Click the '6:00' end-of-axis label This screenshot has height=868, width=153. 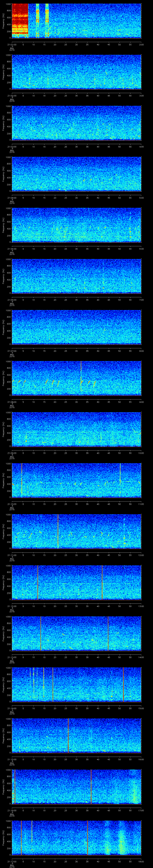141,249
